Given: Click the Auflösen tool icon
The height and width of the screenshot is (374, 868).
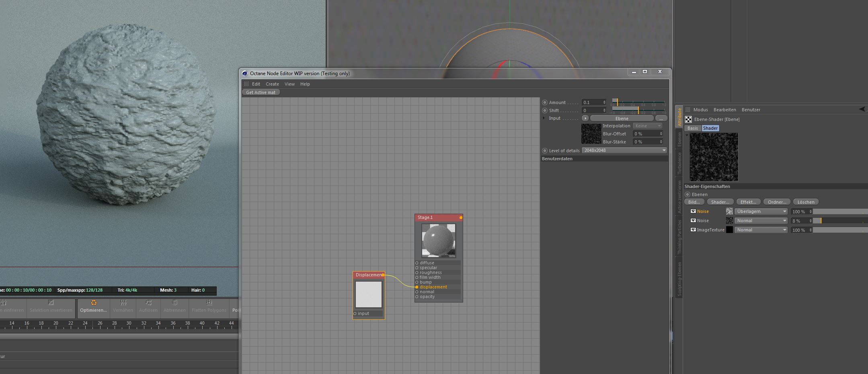Looking at the screenshot, I should point(148,302).
